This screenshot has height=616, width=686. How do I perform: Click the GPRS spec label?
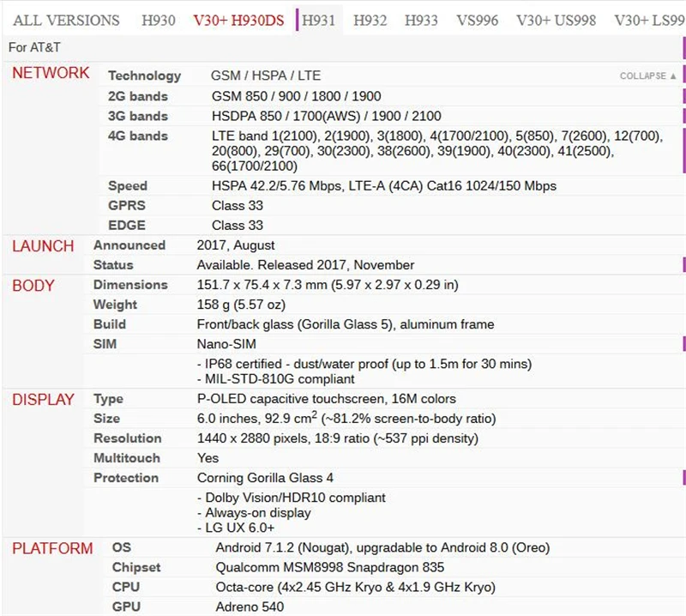[x=127, y=205]
